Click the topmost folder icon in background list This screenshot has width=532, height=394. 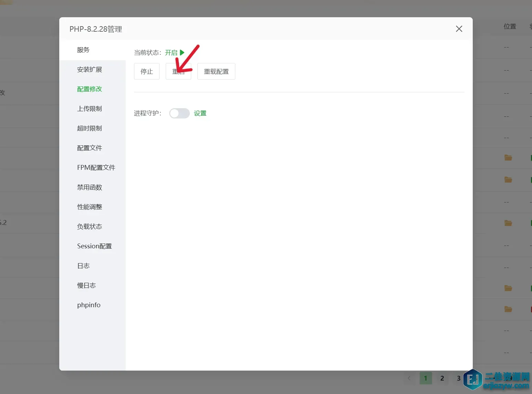(x=508, y=158)
